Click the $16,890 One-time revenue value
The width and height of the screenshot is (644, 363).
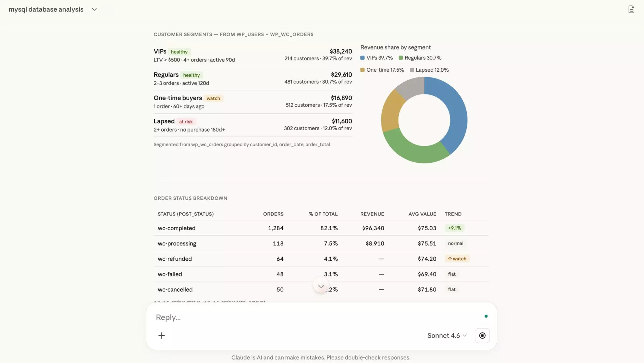341,98
